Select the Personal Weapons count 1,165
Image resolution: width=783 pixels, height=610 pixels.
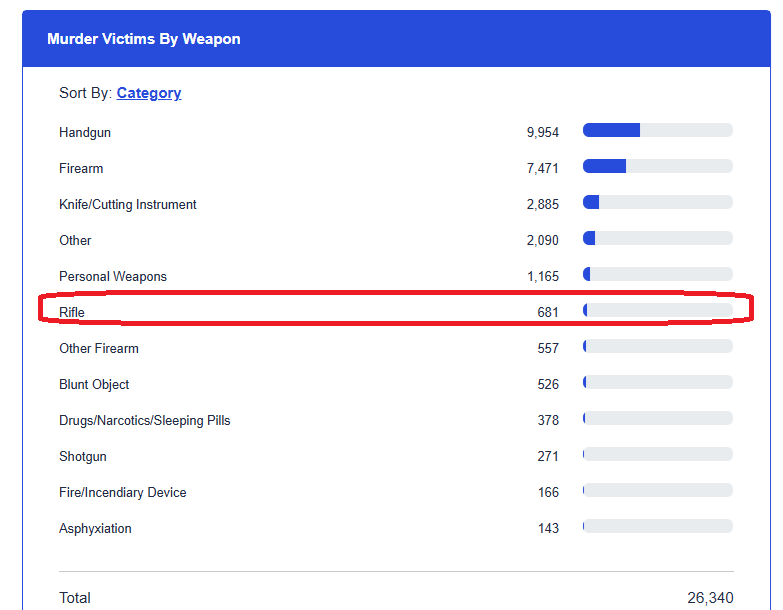tap(543, 277)
